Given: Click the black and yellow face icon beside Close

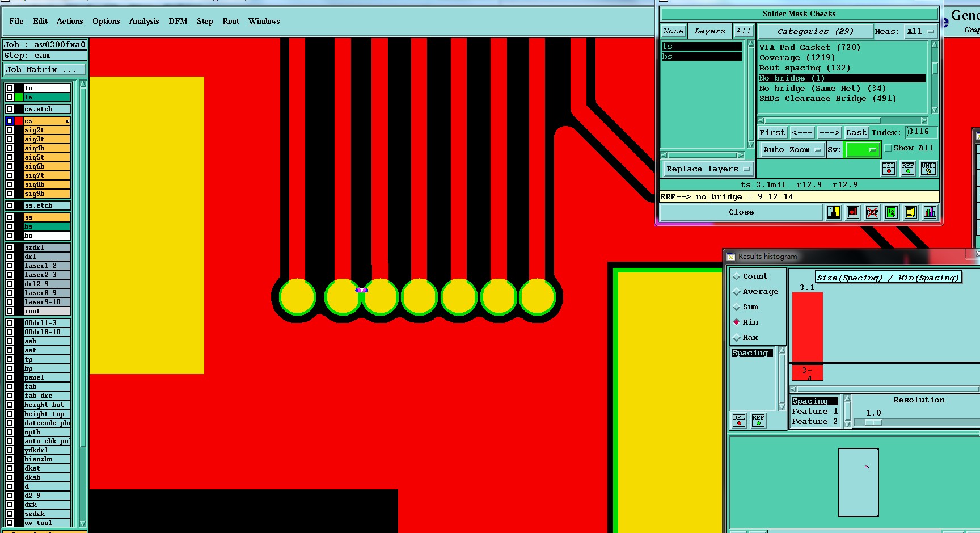Looking at the screenshot, I should click(x=834, y=212).
